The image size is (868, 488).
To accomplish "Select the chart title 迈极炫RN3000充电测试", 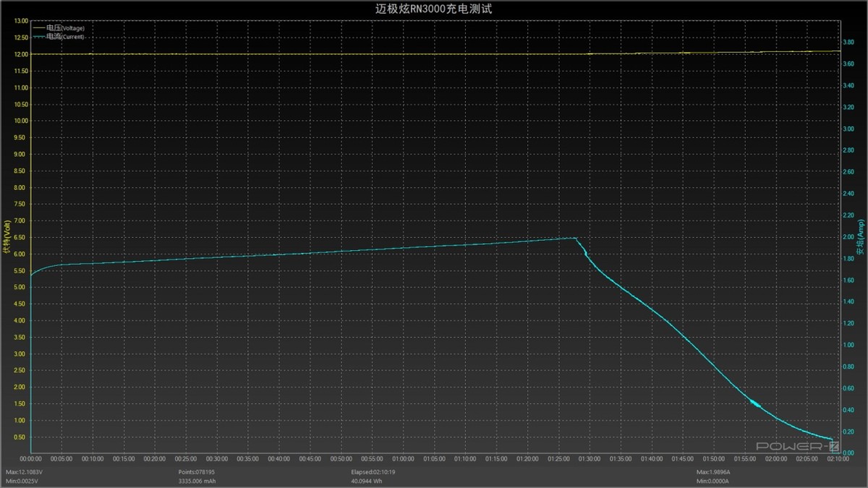I will tap(434, 9).
